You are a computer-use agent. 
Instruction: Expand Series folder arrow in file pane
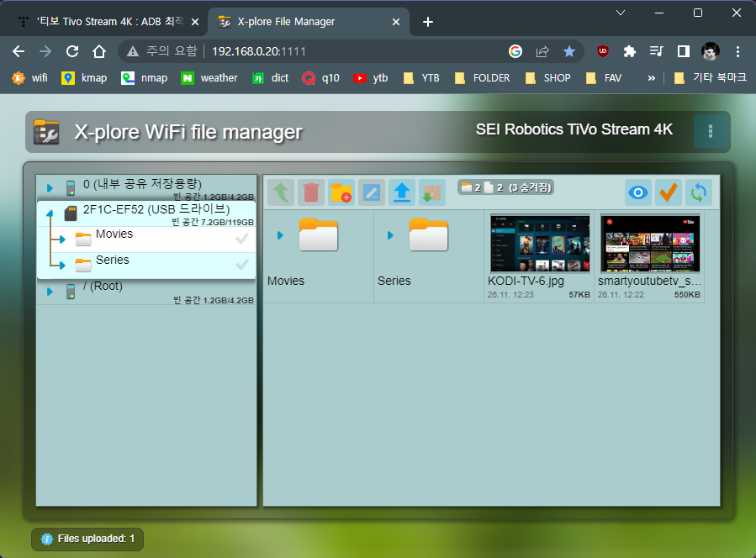click(x=390, y=235)
